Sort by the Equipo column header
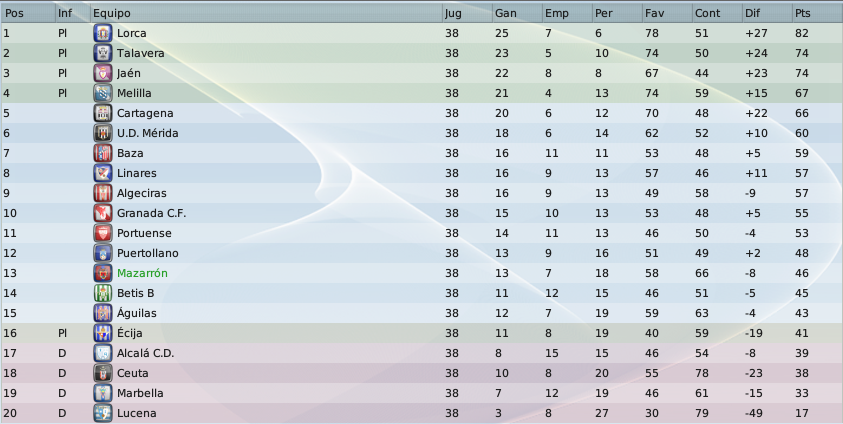Viewport: 843px width, 424px height. click(x=266, y=13)
